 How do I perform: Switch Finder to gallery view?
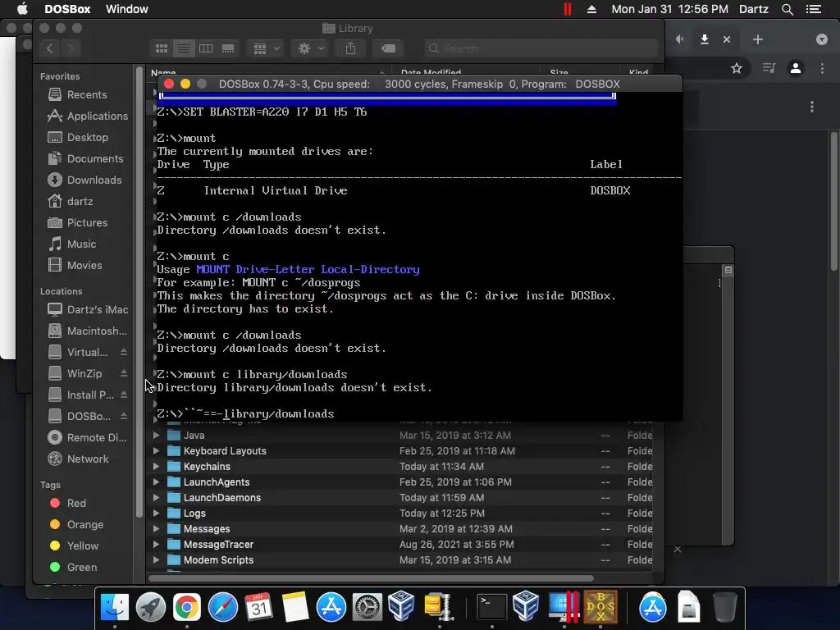(228, 48)
